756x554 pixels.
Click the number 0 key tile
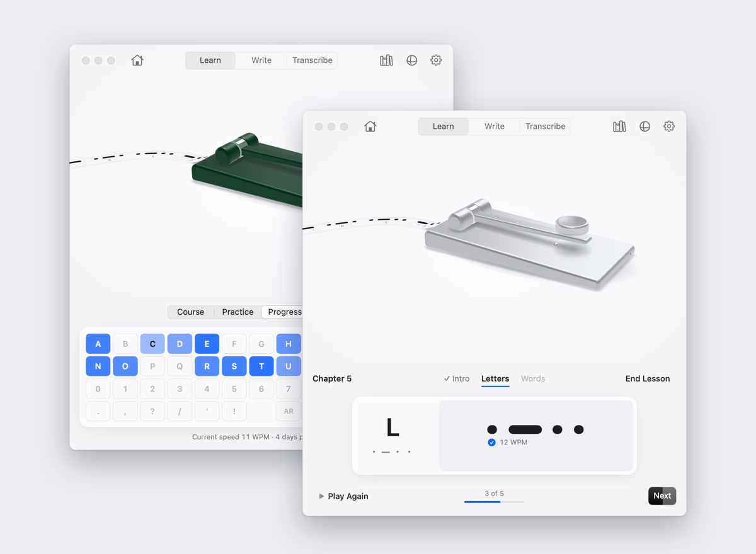click(x=98, y=389)
